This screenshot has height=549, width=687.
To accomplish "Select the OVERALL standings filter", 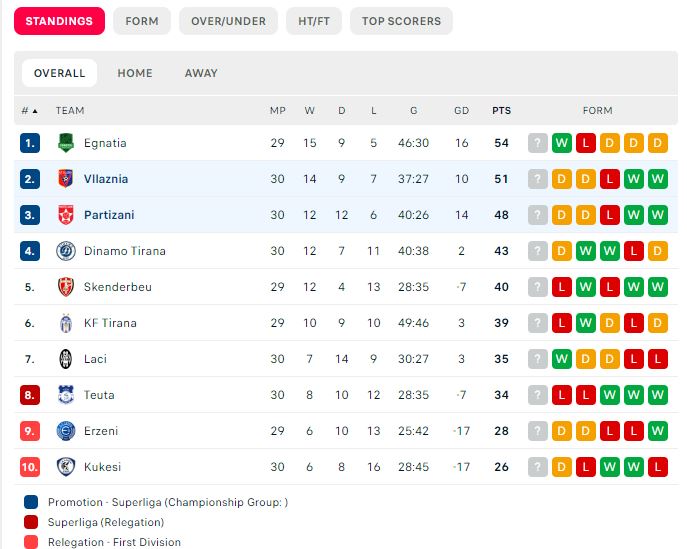I will click(x=60, y=73).
